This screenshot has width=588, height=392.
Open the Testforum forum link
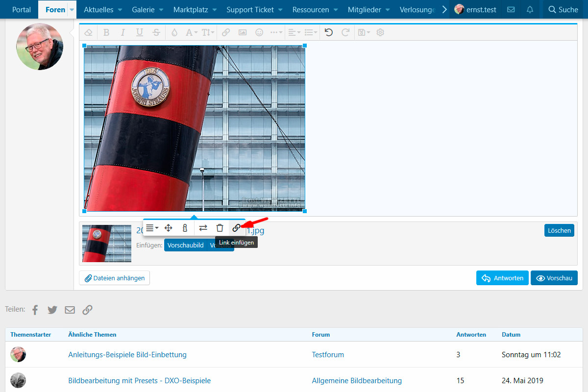[328, 354]
